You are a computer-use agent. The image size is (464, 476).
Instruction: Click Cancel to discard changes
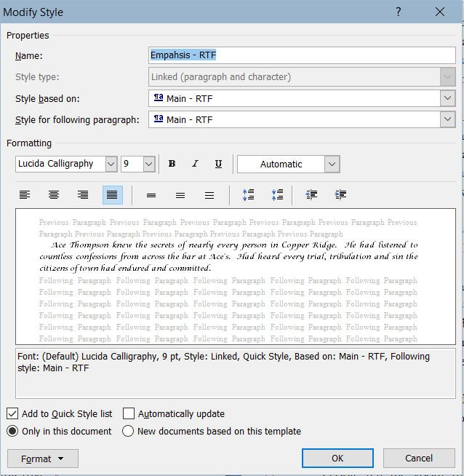[419, 458]
